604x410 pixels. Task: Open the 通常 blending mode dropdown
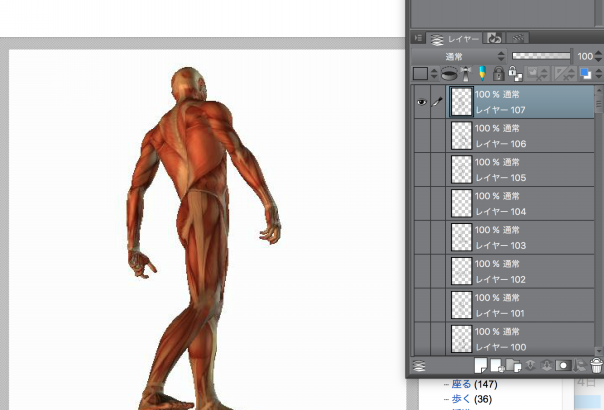455,56
